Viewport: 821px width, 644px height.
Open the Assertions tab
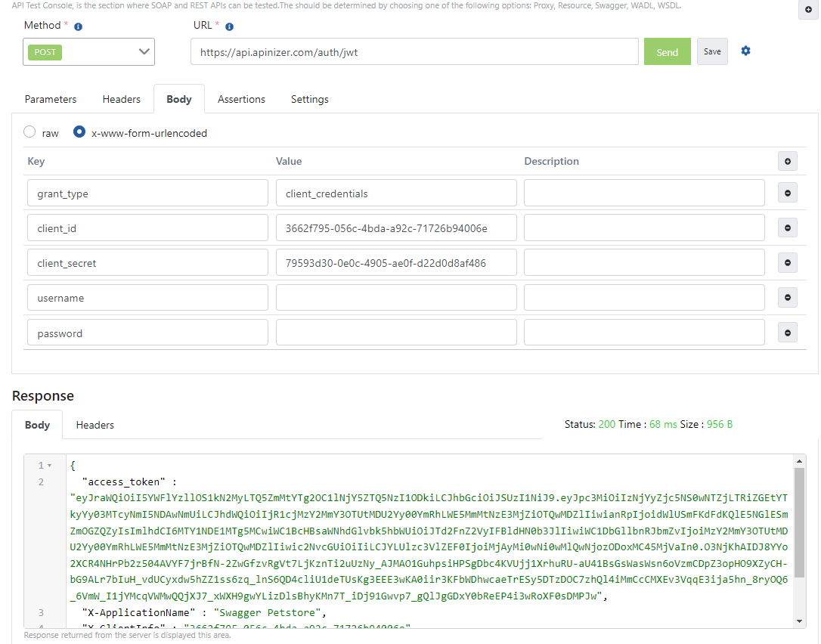(241, 99)
